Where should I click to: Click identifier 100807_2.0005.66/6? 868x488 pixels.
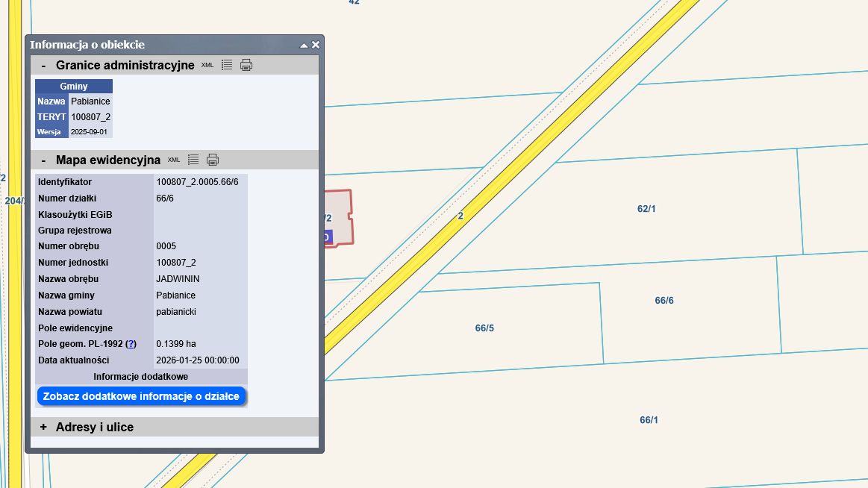point(197,182)
